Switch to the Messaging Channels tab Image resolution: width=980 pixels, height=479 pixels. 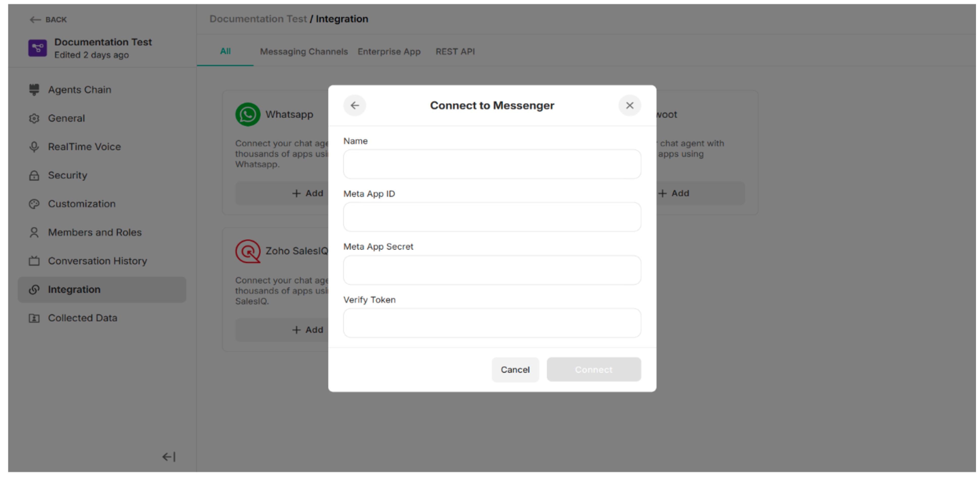(x=304, y=51)
